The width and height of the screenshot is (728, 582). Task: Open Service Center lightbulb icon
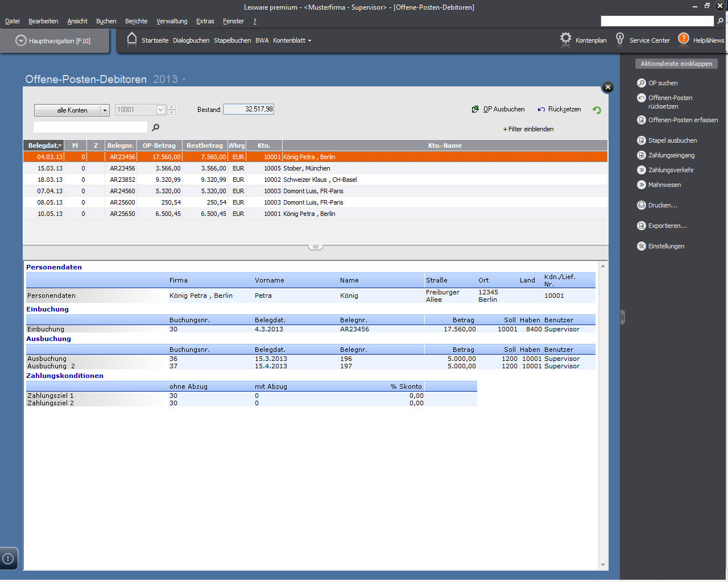click(x=620, y=39)
